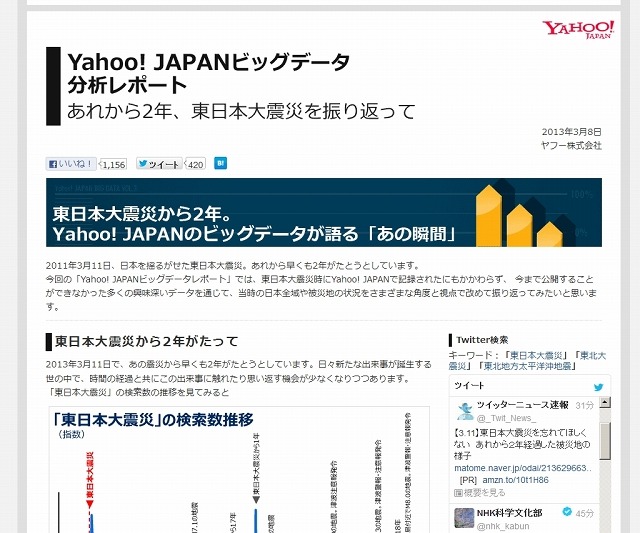
Task: Click the @nhk_kabun handle
Action: click(503, 526)
